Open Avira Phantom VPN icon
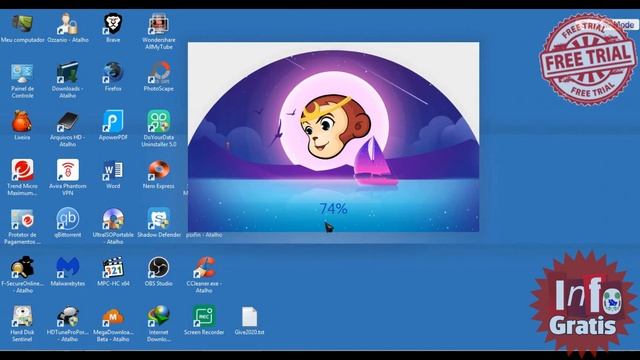 [68, 170]
